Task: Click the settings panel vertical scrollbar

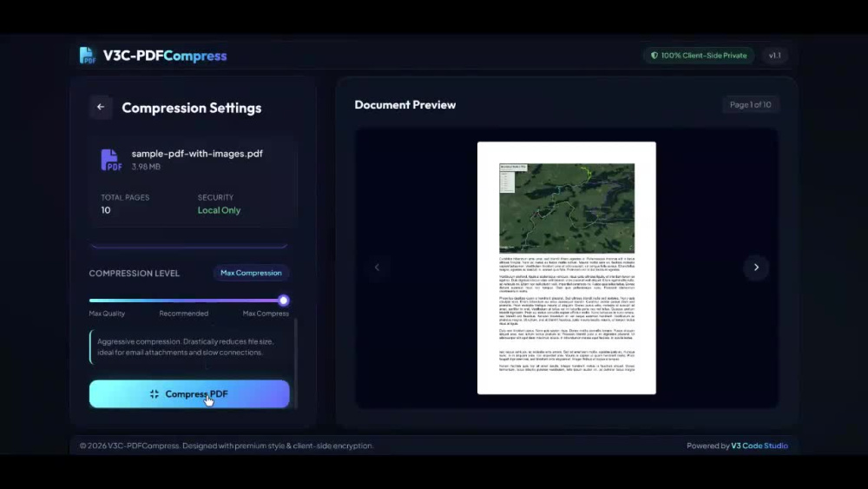Action: (296, 363)
